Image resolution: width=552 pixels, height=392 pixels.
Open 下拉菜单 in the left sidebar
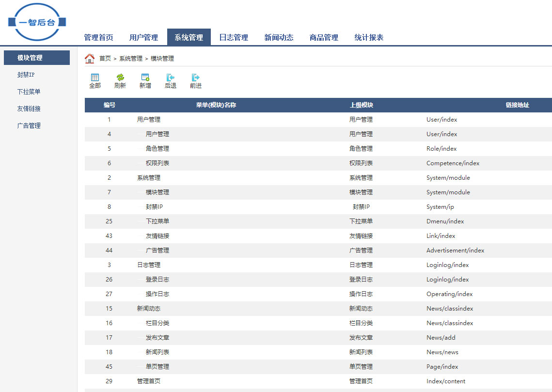pos(29,92)
